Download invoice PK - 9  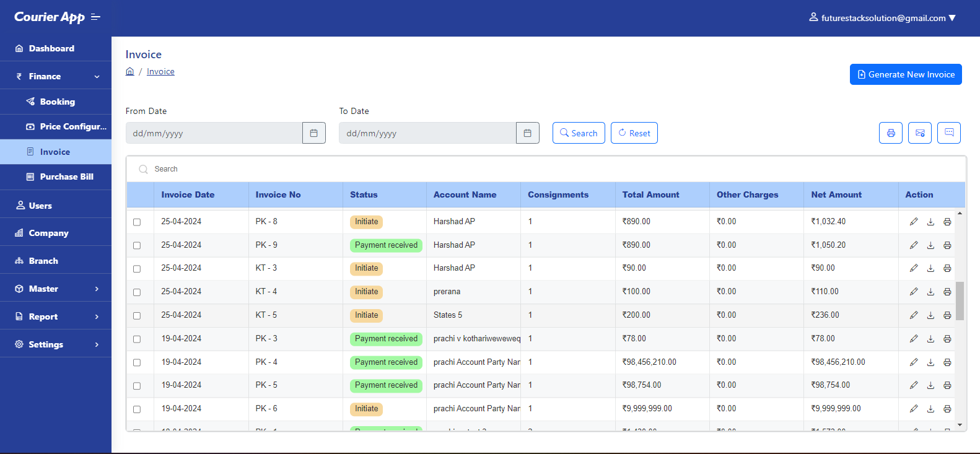pyautogui.click(x=930, y=245)
